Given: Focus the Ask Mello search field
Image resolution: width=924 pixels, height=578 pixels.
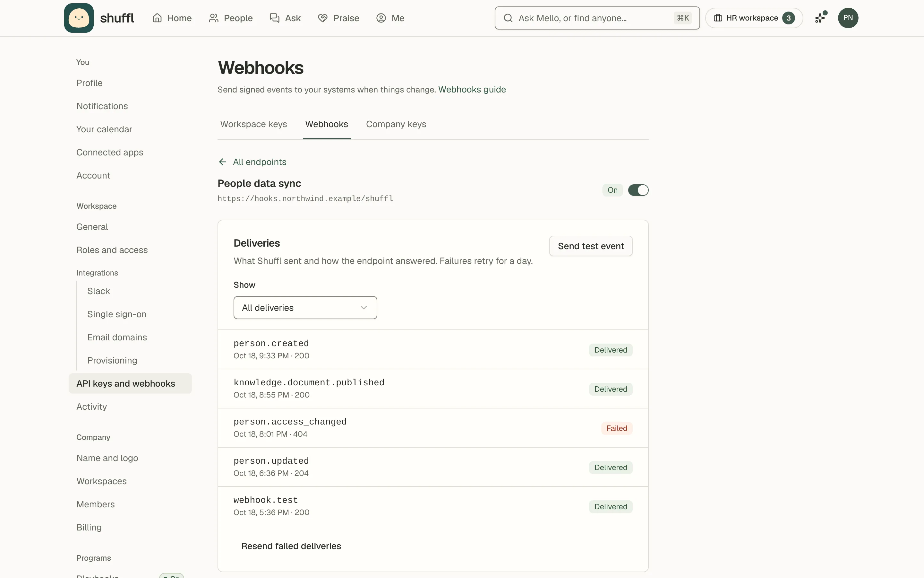Looking at the screenshot, I should pos(597,18).
